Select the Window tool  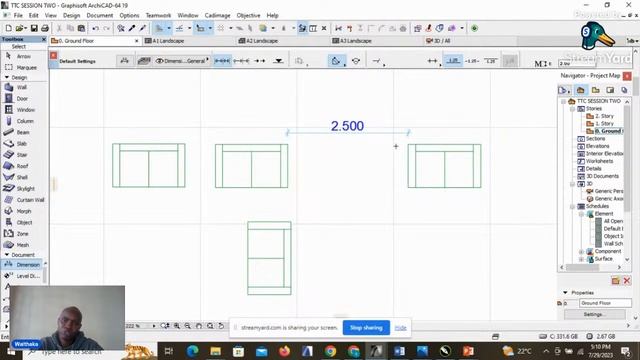25,110
